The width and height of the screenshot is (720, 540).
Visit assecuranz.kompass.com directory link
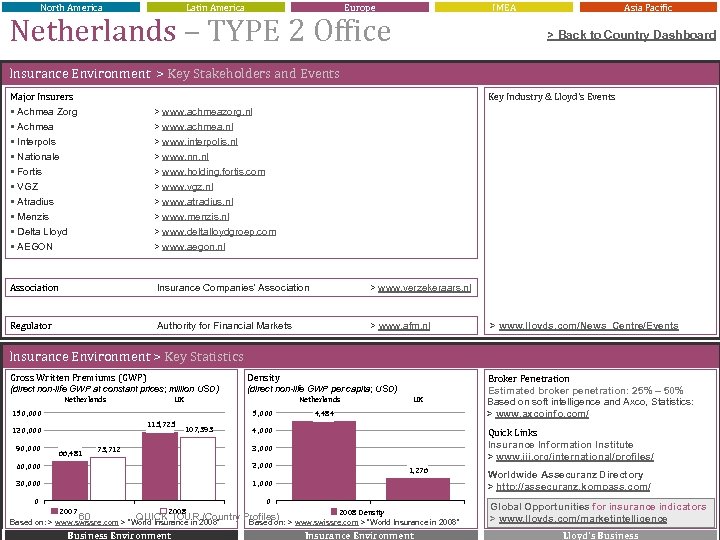tap(573, 487)
